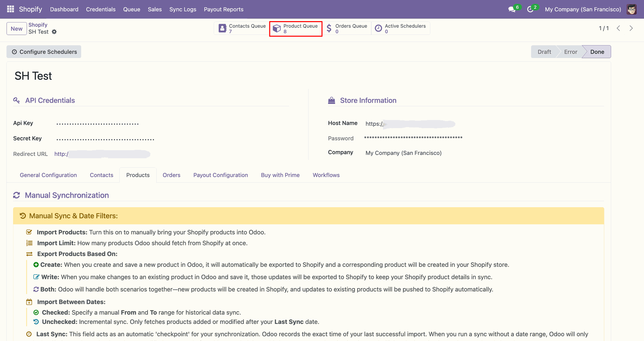Open the Buy with Prime tab
The width and height of the screenshot is (644, 341).
click(280, 175)
